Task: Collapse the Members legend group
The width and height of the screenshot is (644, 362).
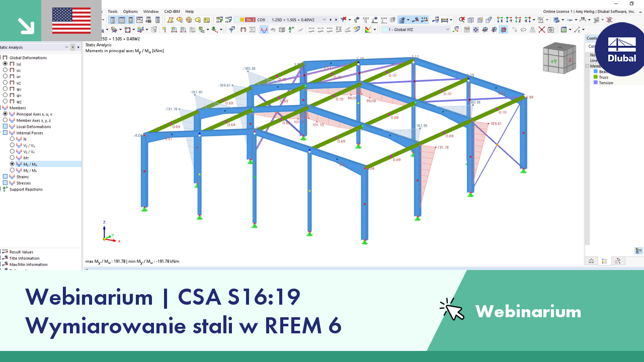Action: 587,66
